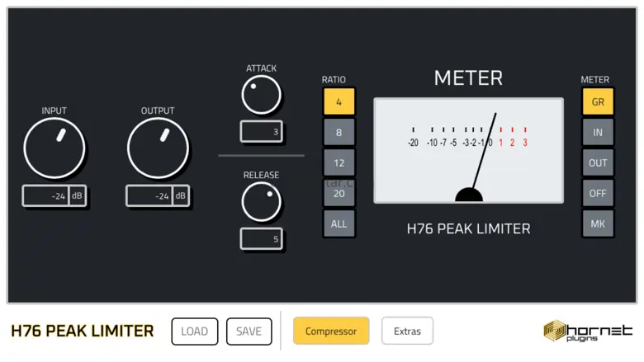
Task: Select ratio 4 button
Action: pyautogui.click(x=339, y=101)
